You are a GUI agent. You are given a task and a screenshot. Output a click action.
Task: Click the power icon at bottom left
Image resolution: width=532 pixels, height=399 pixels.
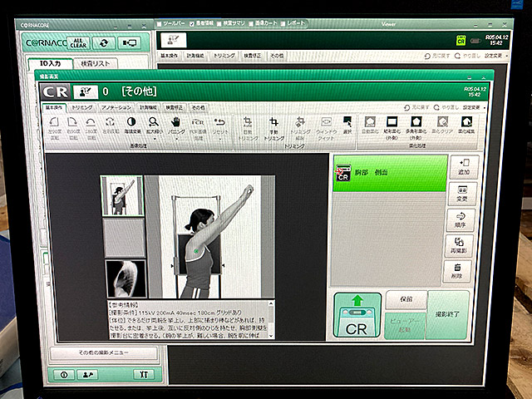(64, 375)
